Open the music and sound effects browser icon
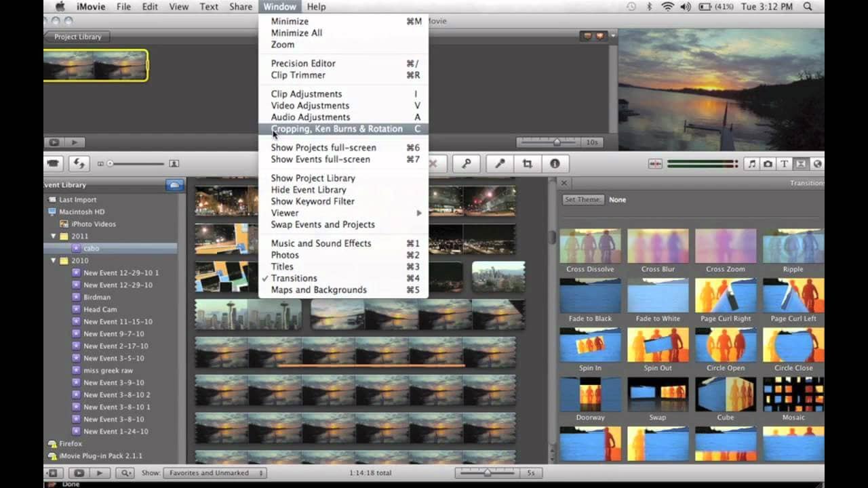Screen dimensions: 868x488 point(752,164)
